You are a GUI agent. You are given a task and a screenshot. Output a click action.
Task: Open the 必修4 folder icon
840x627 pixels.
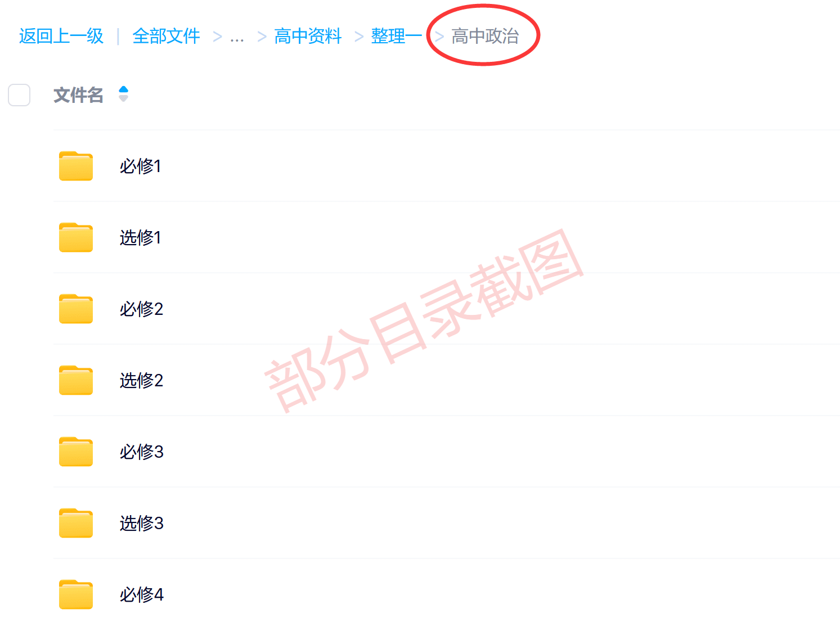point(76,594)
